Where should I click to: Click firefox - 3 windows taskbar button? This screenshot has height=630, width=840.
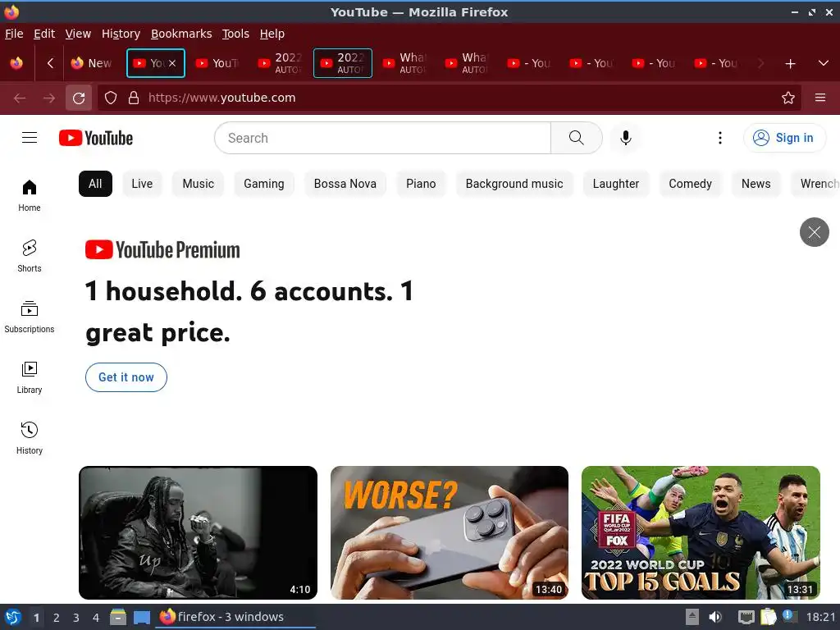[x=235, y=617]
